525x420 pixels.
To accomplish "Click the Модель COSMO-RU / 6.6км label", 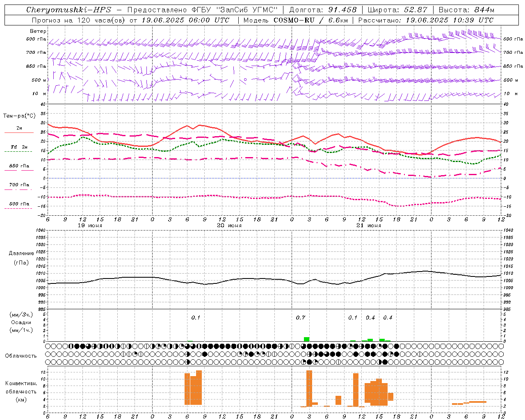I will (295, 20).
